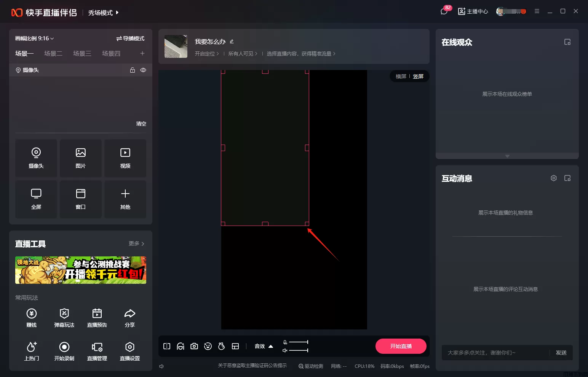This screenshot has width=588, height=377.
Task: Open the message notifications icon
Action: pyautogui.click(x=444, y=11)
